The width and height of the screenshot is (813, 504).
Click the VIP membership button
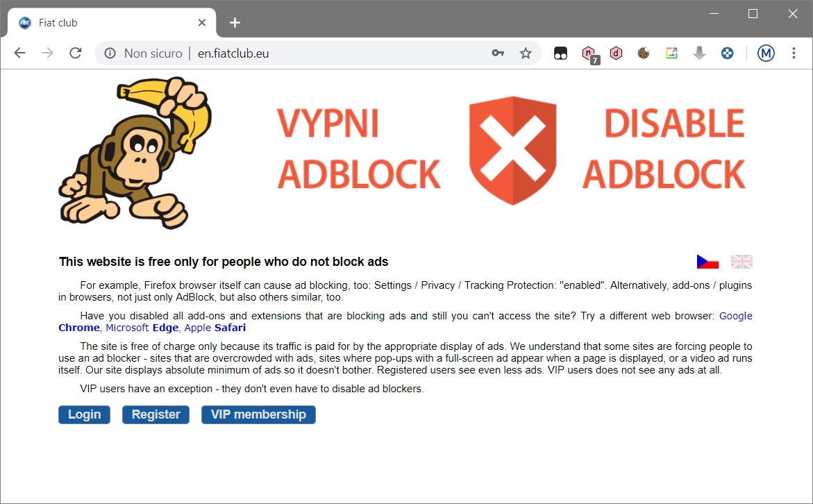click(x=258, y=414)
